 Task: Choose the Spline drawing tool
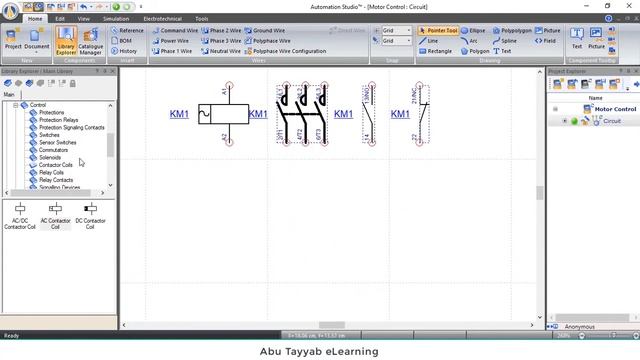pyautogui.click(x=504, y=41)
